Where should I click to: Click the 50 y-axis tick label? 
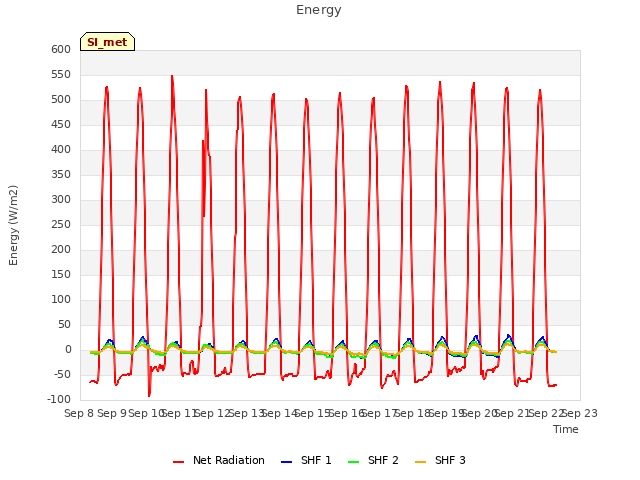click(x=64, y=325)
